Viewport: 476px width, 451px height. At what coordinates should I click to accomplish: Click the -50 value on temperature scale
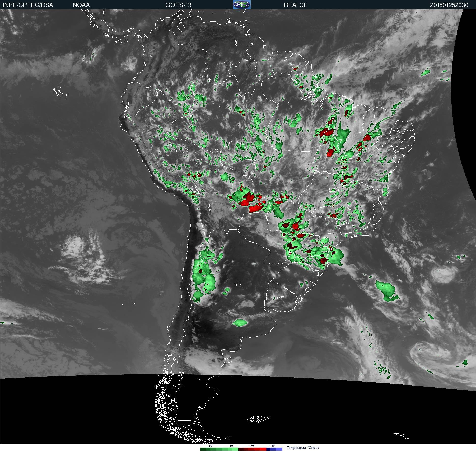coord(210,446)
